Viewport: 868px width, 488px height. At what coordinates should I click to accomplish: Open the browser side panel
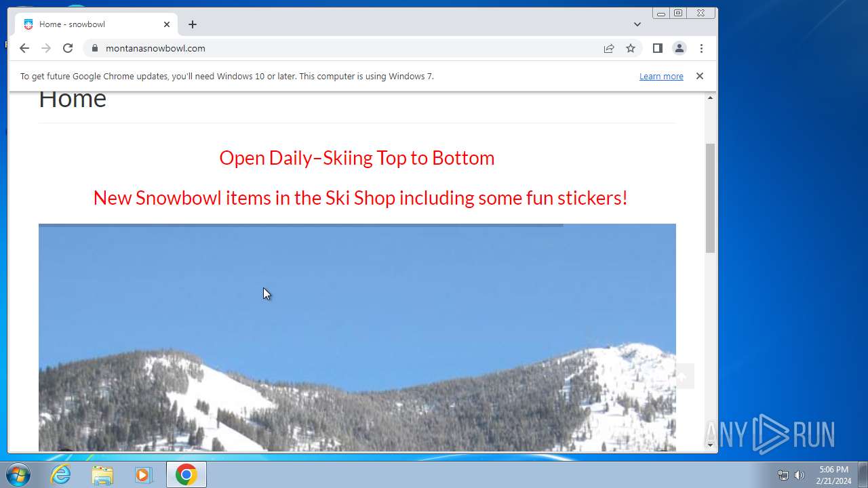tap(657, 48)
